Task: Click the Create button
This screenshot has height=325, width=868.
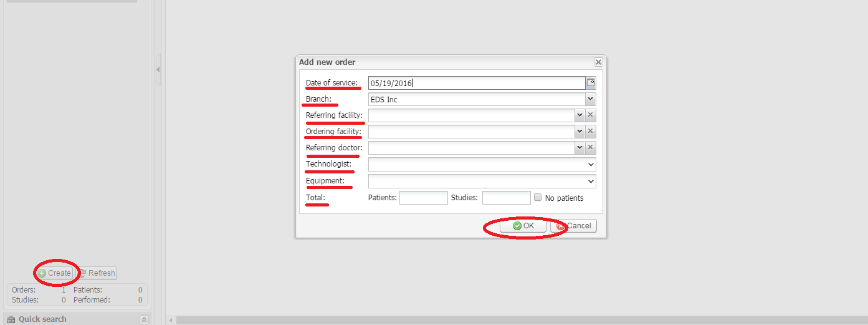Action: 54,273
